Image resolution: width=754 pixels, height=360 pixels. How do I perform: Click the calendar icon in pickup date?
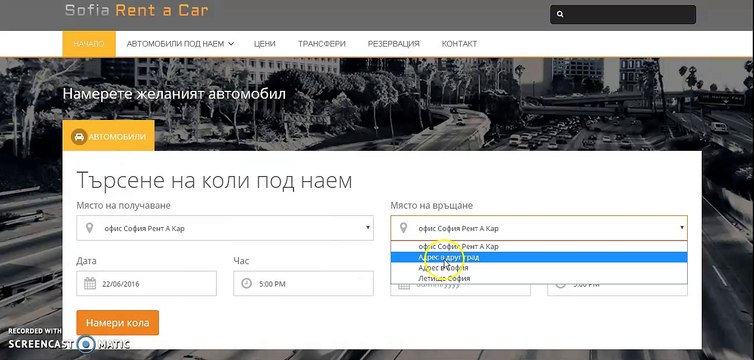[90, 284]
